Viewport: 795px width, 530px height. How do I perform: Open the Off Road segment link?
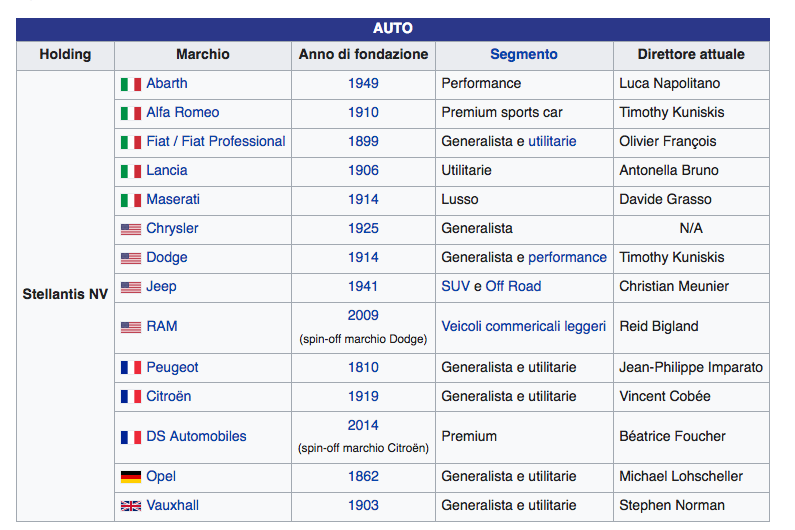coord(513,287)
